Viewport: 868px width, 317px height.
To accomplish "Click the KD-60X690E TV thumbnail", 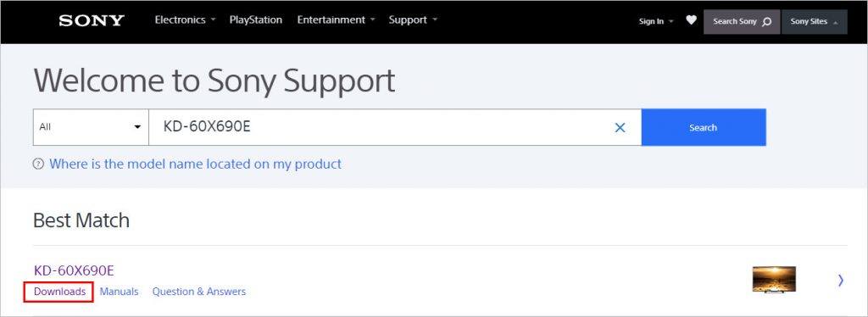I will tap(774, 280).
